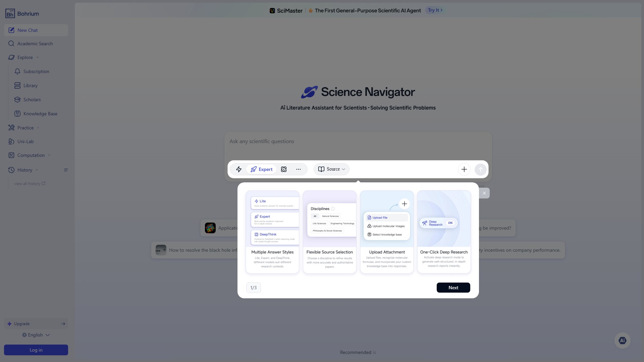Screen dimensions: 644x362
Task: Click the SciMaster logo icon
Action: (272, 11)
